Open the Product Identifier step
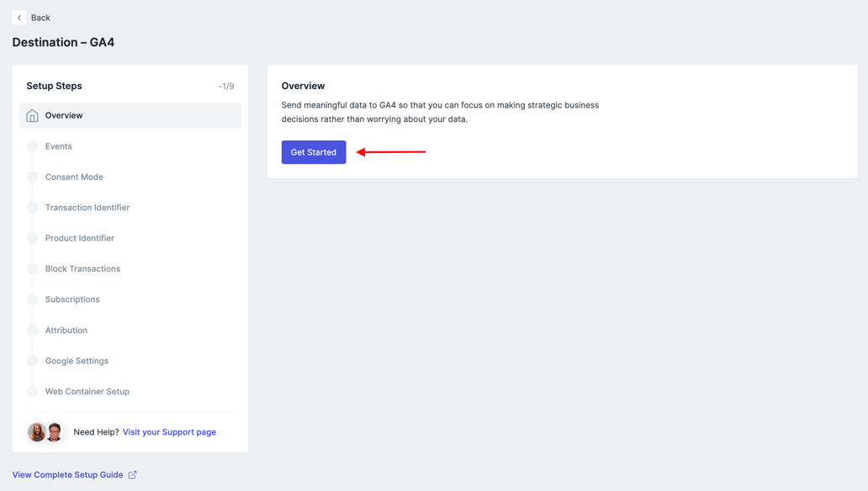 [x=80, y=238]
